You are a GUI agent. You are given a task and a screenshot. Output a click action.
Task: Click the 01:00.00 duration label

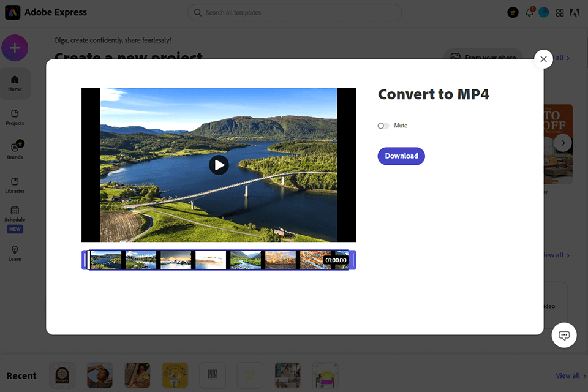click(x=336, y=260)
